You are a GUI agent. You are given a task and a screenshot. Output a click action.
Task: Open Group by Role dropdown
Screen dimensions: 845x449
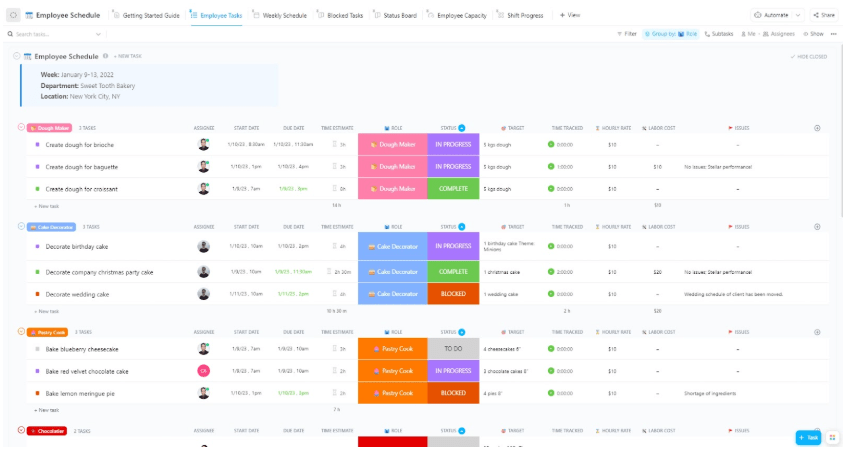[671, 34]
